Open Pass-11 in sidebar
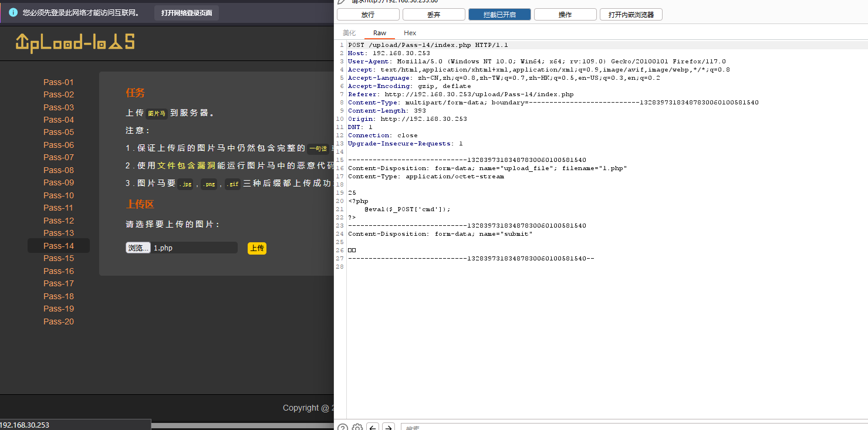 click(x=59, y=208)
